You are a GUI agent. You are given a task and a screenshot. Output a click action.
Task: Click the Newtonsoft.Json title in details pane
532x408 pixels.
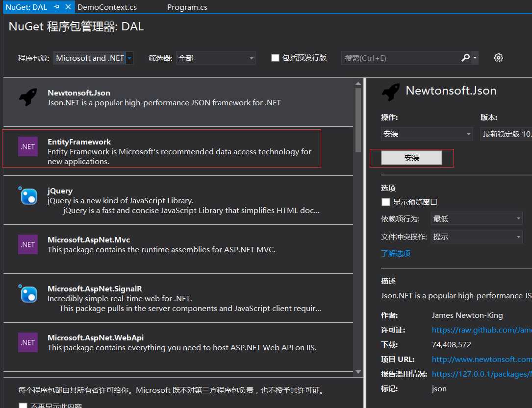(451, 91)
